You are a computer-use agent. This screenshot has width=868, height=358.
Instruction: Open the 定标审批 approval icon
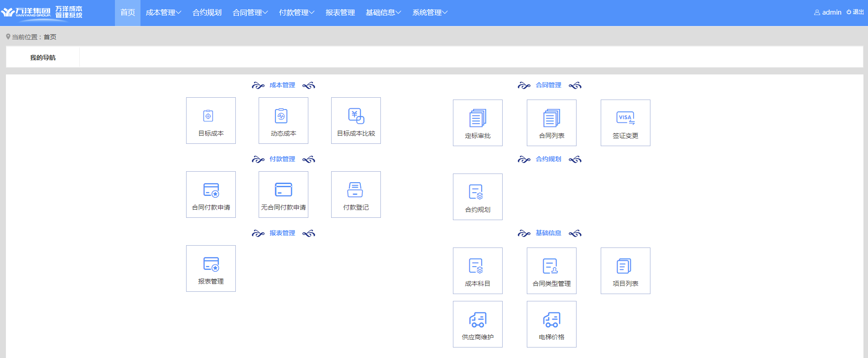(x=478, y=118)
